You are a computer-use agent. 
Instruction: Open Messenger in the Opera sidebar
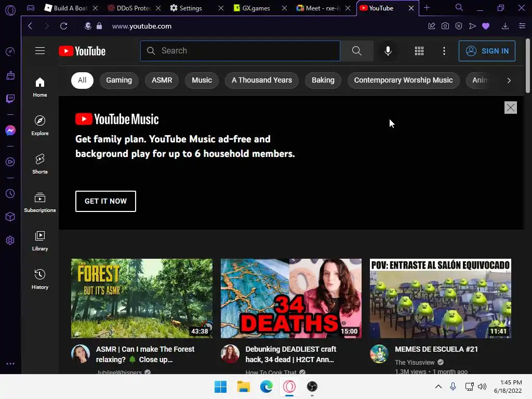(x=10, y=130)
